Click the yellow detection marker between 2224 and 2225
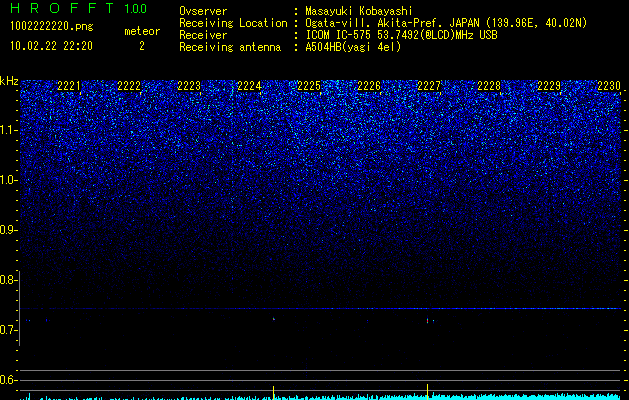Screen dimensions: 629x400 pos(274,393)
